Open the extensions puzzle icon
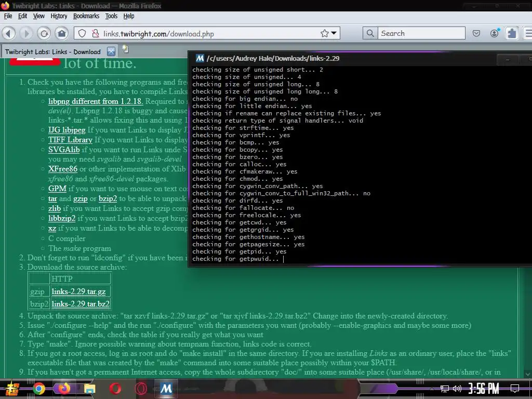This screenshot has width=532, height=399. [x=512, y=33]
